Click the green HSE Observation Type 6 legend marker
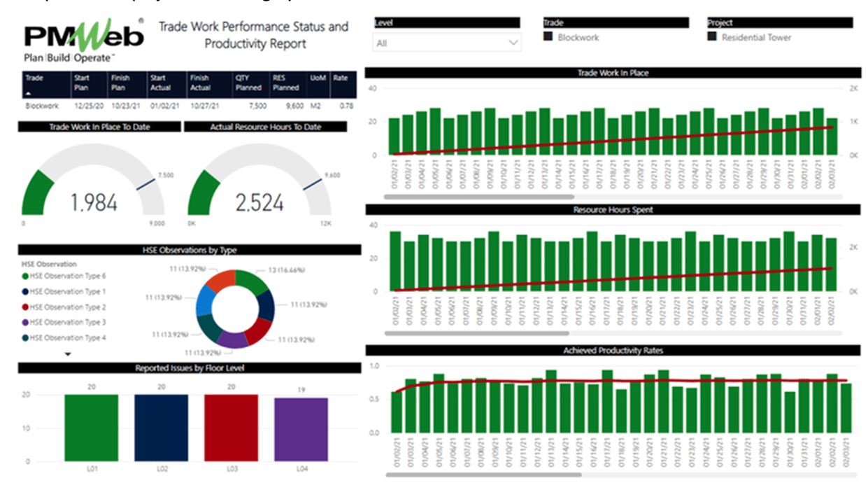Image resolution: width=868 pixels, height=483 pixels. (25, 276)
